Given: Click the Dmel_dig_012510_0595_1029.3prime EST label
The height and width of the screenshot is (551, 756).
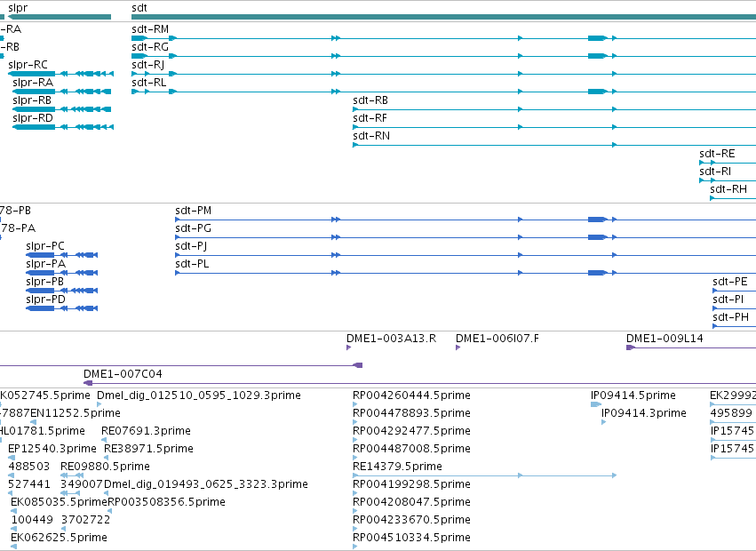Looking at the screenshot, I should click(199, 395).
